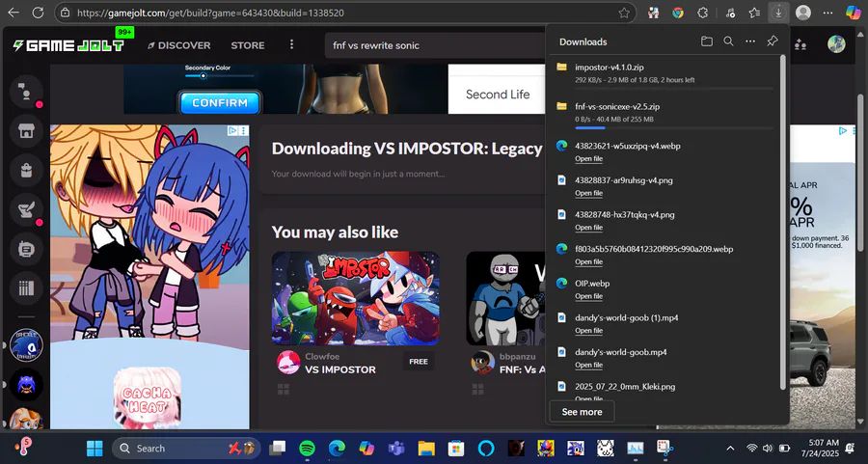
Task: Open the library icon in left sidebar
Action: (26, 287)
